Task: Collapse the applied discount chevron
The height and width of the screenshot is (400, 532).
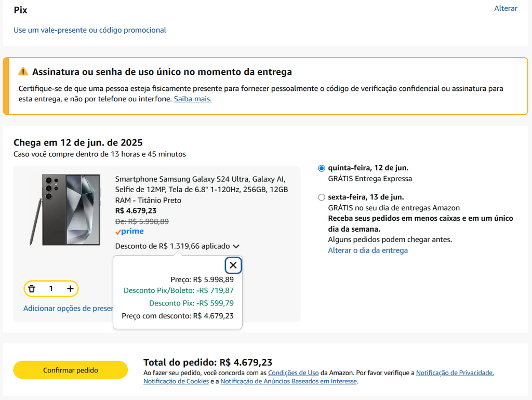Action: coord(236,246)
